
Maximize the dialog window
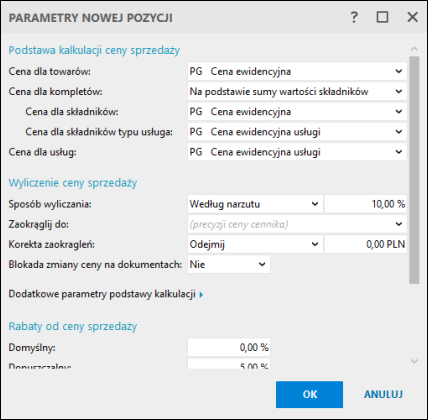coord(382,17)
